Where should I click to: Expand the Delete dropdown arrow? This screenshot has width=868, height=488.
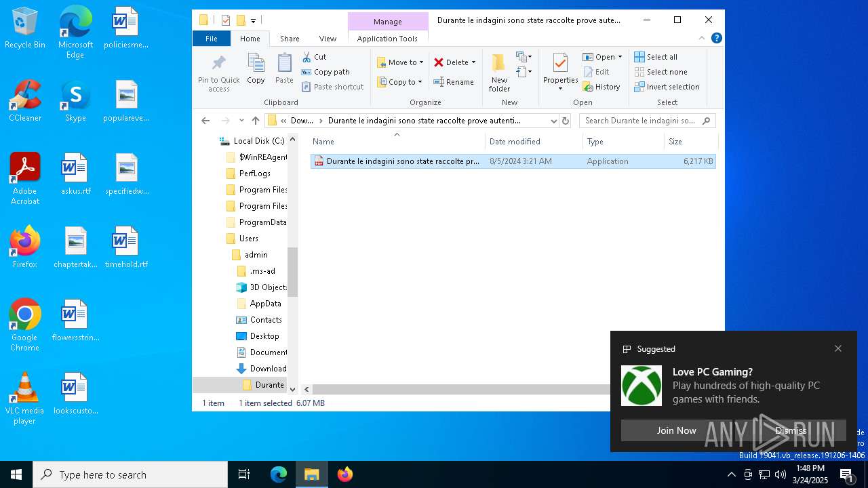pos(473,62)
